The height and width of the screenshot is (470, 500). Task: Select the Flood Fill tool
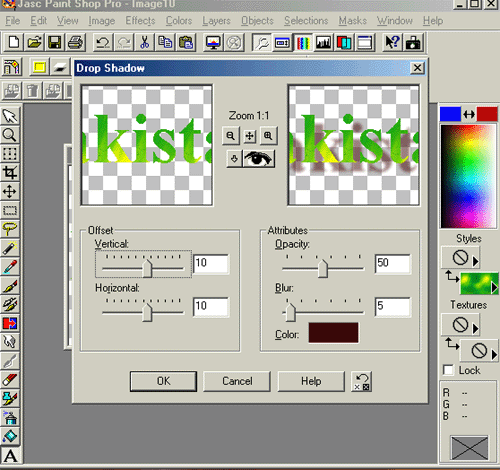(10, 436)
